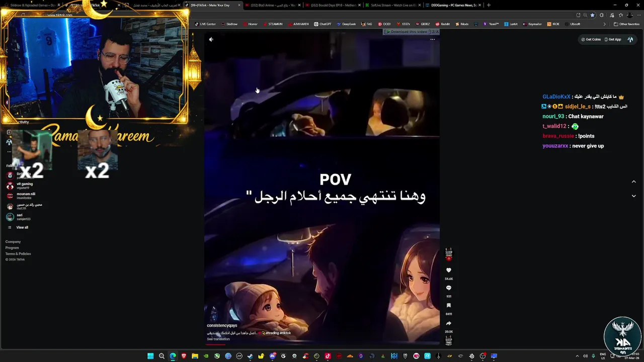The image size is (644, 362).
Task: Open the Program footer link
Action: pyautogui.click(x=12, y=248)
